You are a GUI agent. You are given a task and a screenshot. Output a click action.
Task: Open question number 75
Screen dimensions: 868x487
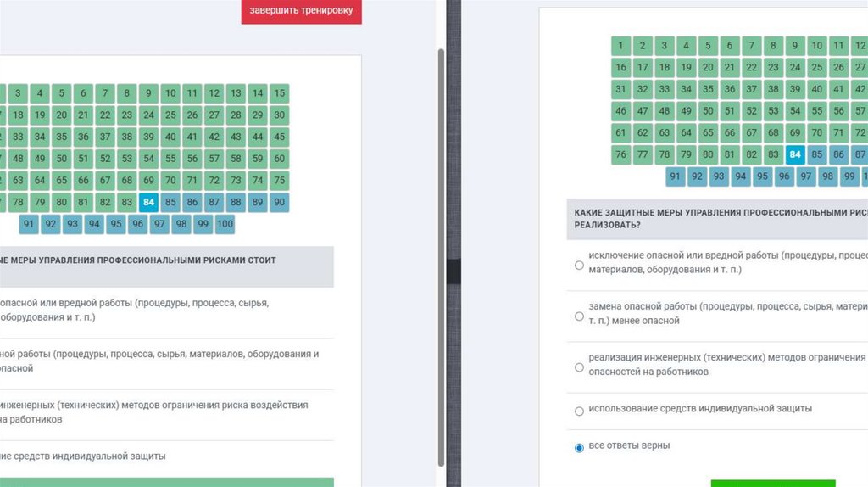tap(279, 181)
